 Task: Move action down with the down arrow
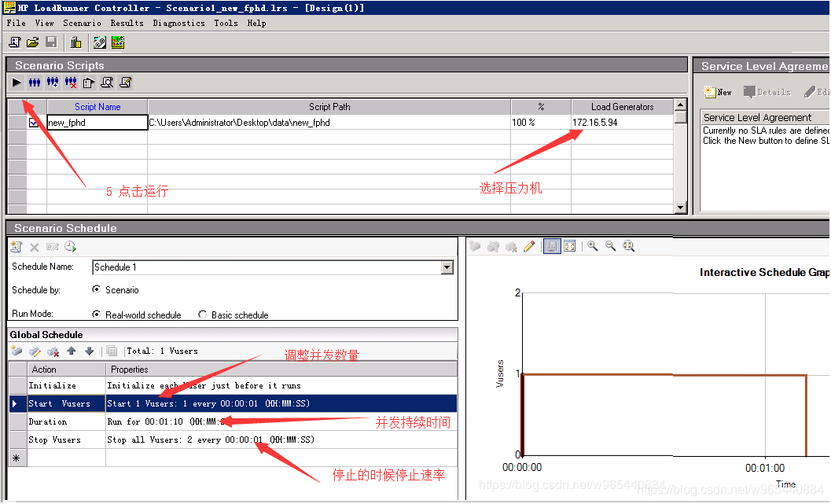pos(89,351)
